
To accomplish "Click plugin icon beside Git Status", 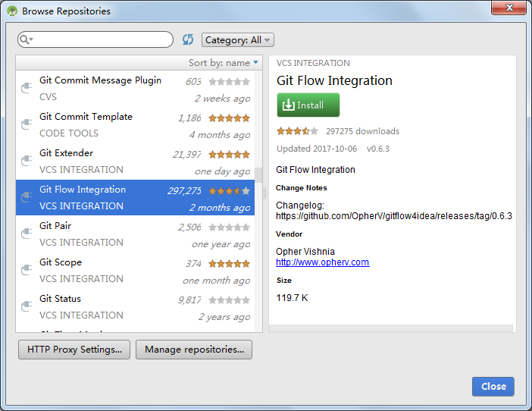I will click(27, 306).
